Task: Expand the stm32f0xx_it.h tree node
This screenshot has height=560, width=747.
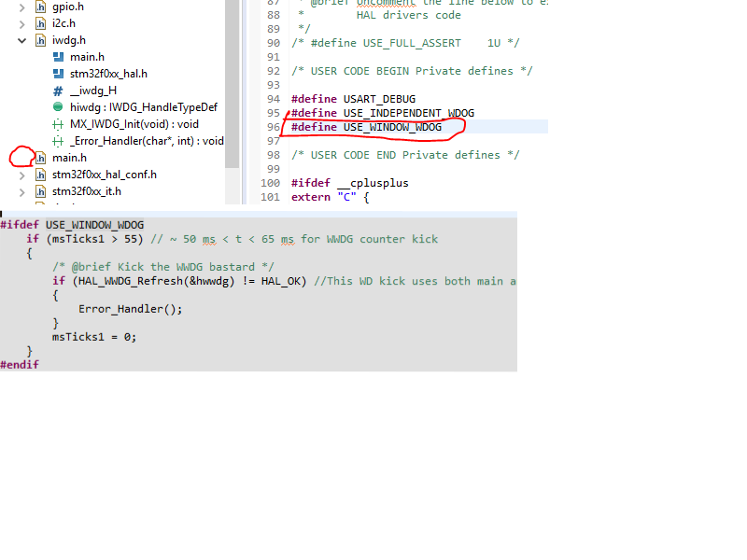Action: [22, 191]
